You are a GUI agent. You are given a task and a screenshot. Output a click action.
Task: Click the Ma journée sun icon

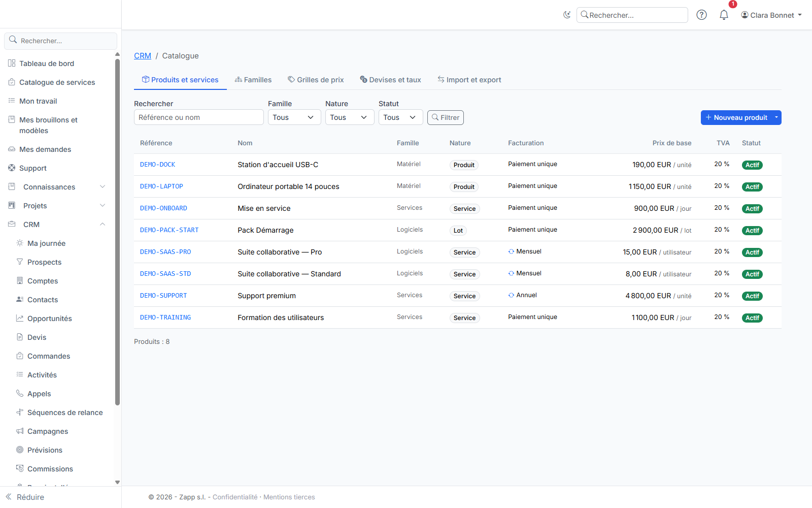click(20, 243)
